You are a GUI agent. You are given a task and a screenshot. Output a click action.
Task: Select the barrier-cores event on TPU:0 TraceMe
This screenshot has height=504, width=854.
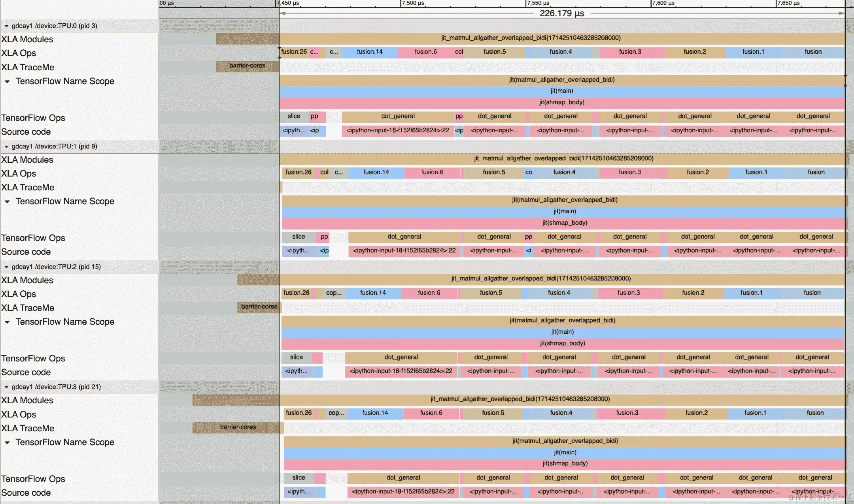click(x=247, y=66)
